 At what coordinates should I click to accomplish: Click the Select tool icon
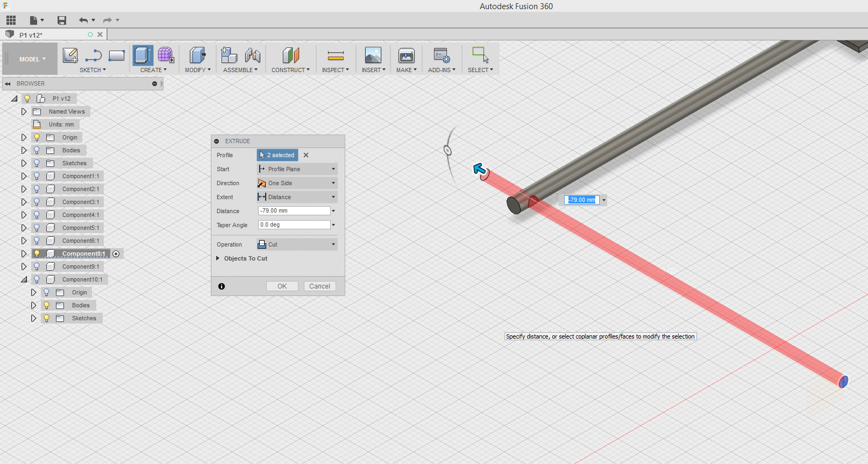[x=480, y=55]
